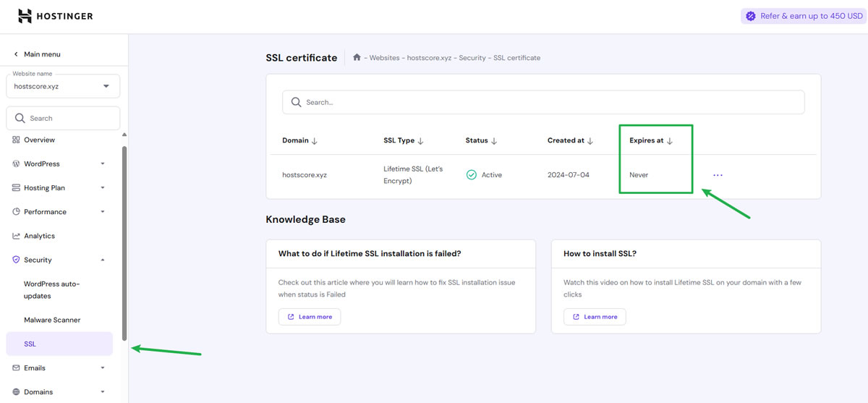
Task: Click the percent badge icon in Refer banner
Action: pos(751,16)
